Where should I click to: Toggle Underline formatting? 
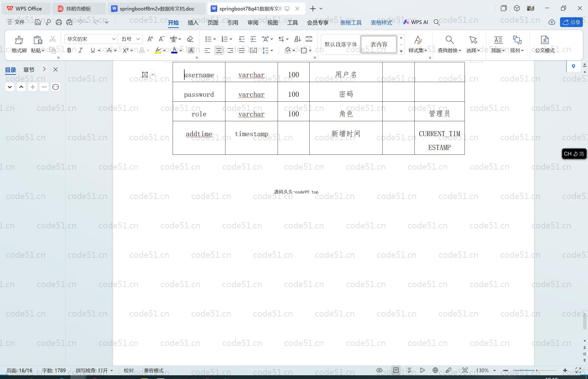[93, 50]
